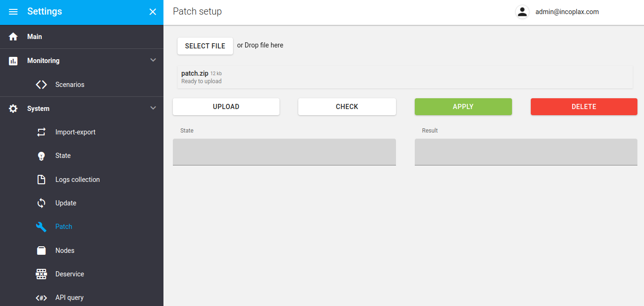Open Scenarios menu entry
644x306 pixels.
82,85
